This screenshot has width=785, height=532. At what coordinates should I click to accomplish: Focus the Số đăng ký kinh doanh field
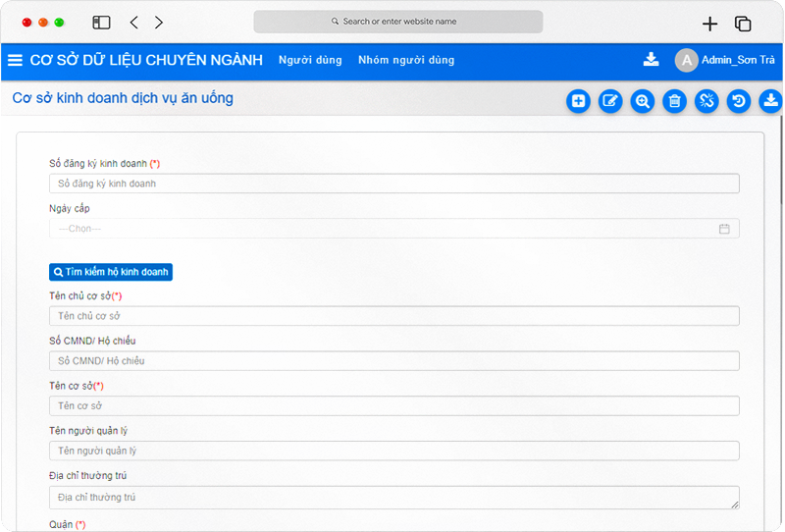[x=394, y=184]
